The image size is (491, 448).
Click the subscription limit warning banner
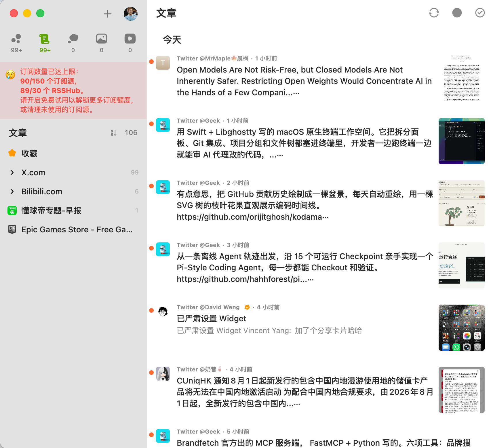73,90
